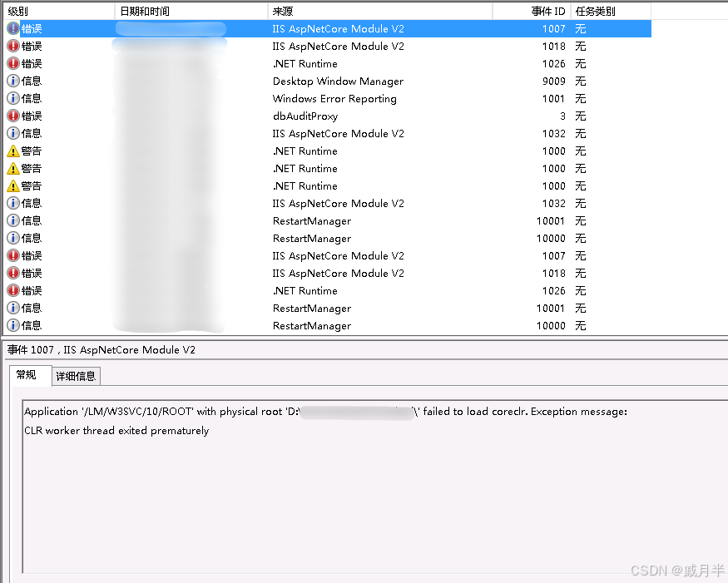Click .NET Runtime source in the topmost 警告 row

(305, 151)
